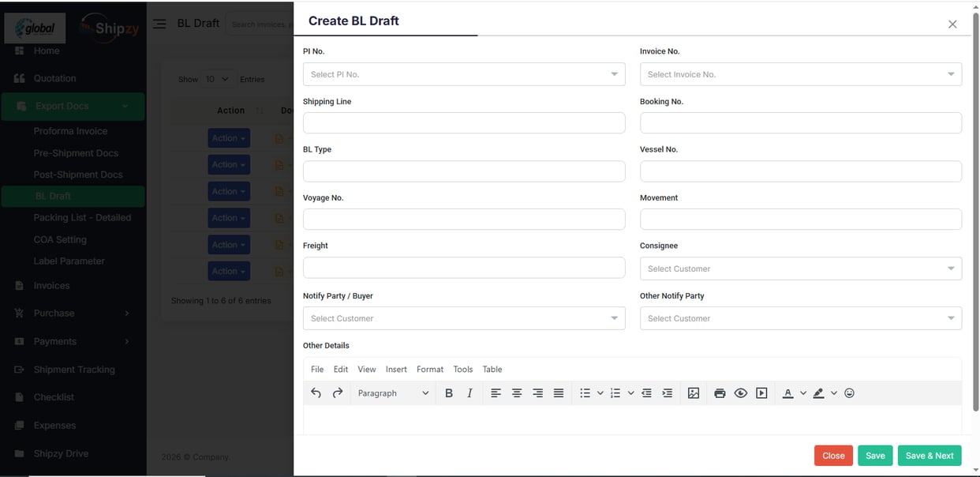
Task: Toggle Bold formatting in the editor
Action: click(448, 392)
